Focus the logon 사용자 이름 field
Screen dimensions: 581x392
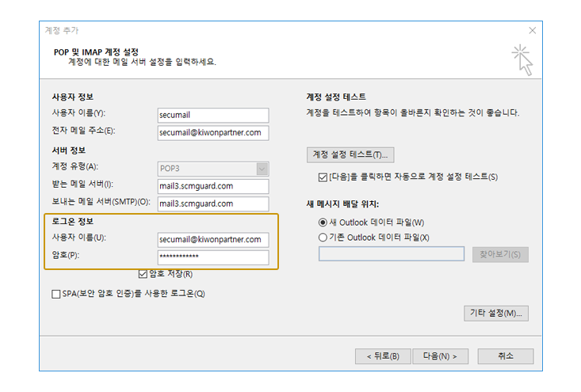(x=213, y=239)
